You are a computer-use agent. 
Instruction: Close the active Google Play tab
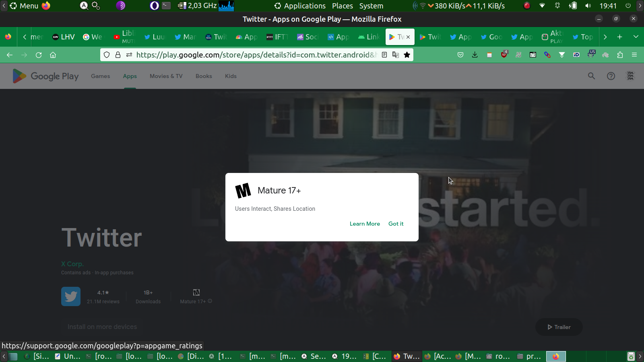(408, 37)
